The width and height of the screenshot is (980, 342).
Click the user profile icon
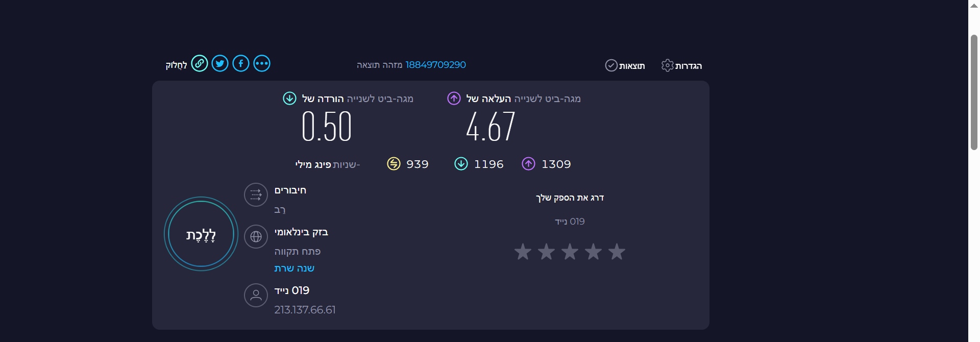(256, 295)
